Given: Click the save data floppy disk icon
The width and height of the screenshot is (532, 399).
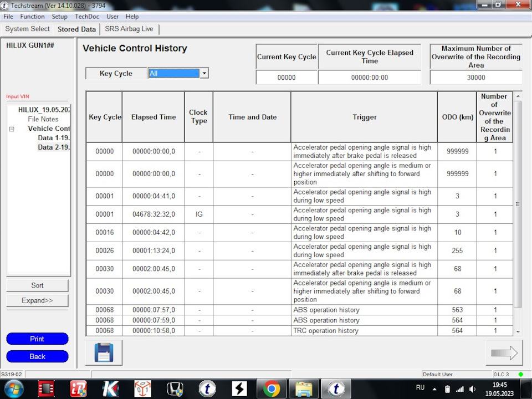Looking at the screenshot, I should (103, 352).
